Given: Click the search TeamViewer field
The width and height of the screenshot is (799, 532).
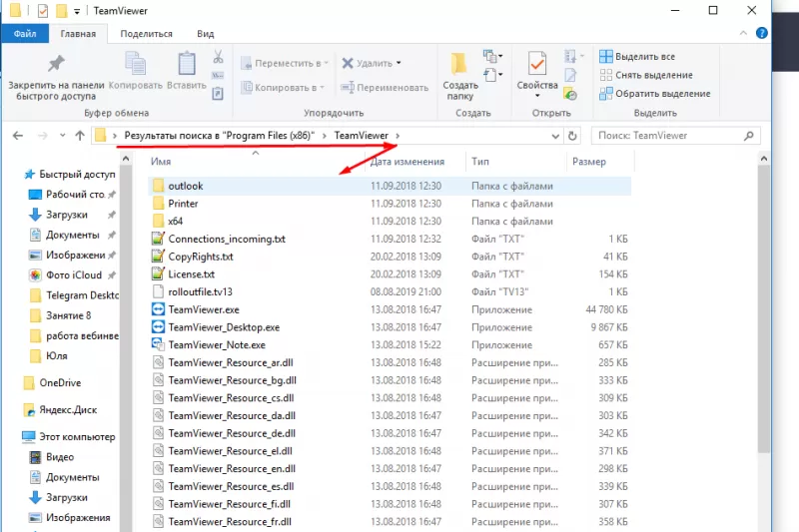Looking at the screenshot, I should coord(675,136).
